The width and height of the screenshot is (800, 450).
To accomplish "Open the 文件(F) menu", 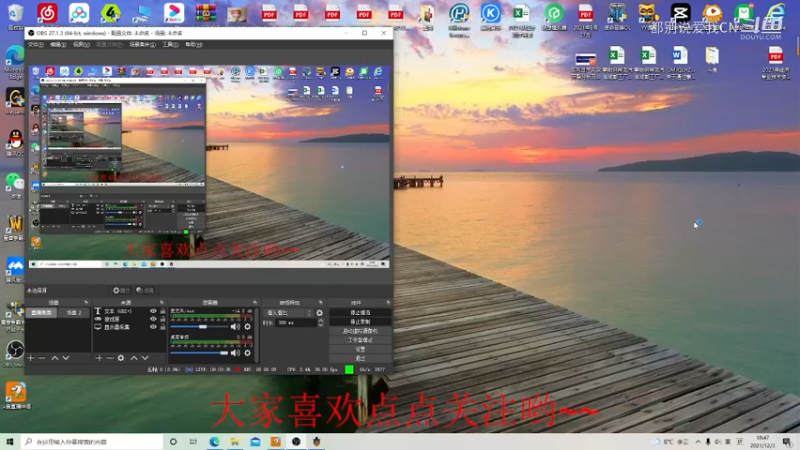I will tap(35, 45).
